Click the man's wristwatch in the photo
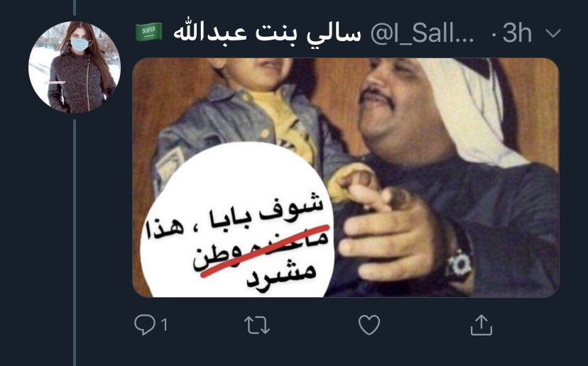588x366 pixels. (459, 264)
